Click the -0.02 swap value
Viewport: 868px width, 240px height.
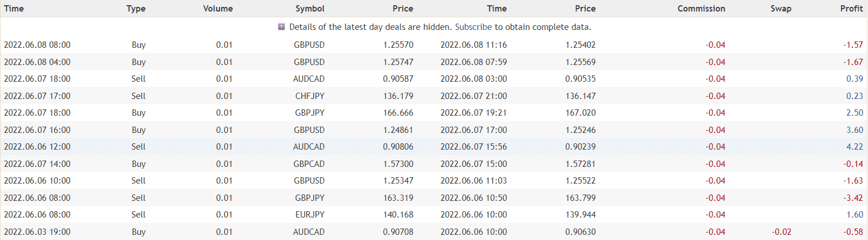pyautogui.click(x=782, y=232)
